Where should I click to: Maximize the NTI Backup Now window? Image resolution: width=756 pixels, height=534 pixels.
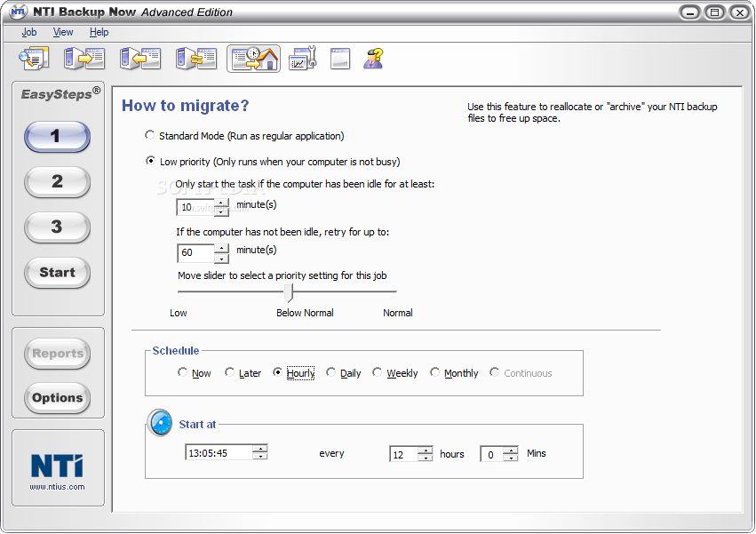[714, 12]
